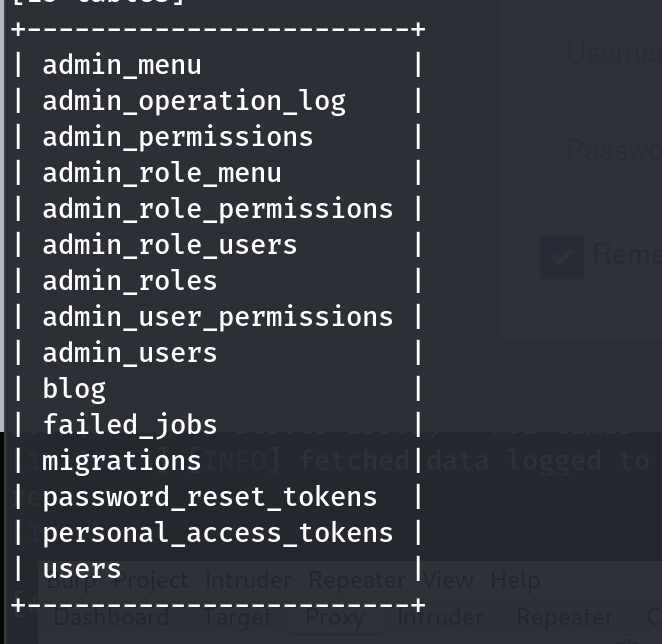
Task: Switch to the Repeater tab
Action: [565, 618]
